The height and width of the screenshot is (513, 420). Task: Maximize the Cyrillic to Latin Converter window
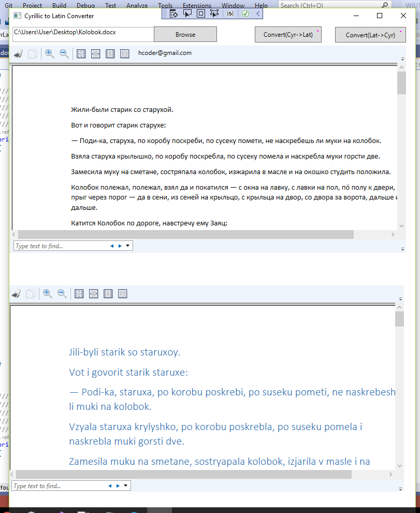[380, 16]
